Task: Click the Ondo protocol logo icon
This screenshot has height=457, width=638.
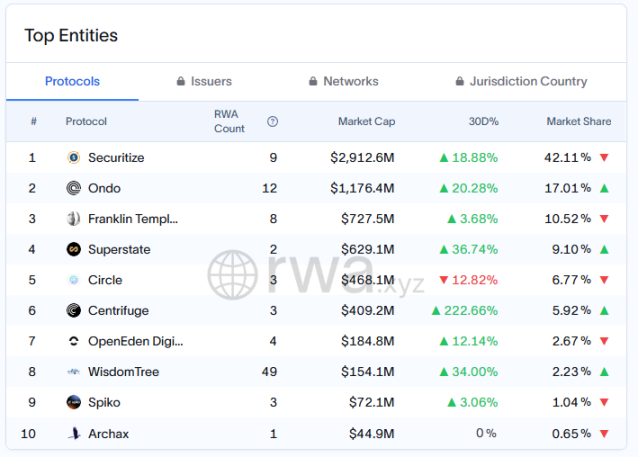Action: [73, 188]
